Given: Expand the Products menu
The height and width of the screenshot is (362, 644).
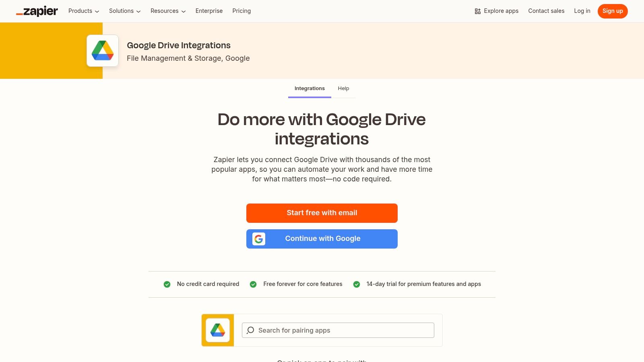Looking at the screenshot, I should (x=84, y=11).
